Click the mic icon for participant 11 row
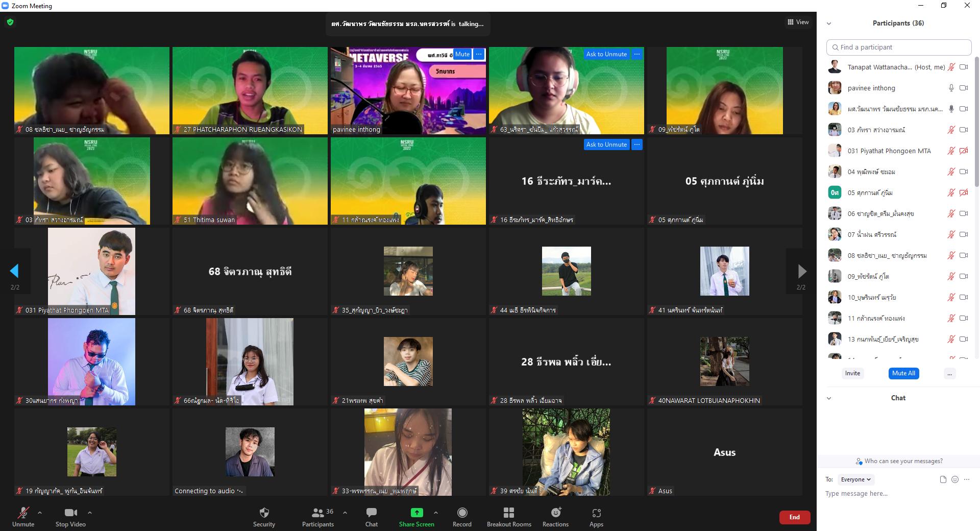This screenshot has height=531, width=980. 951,318
